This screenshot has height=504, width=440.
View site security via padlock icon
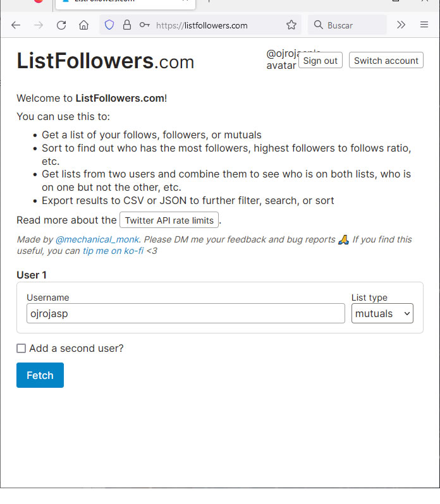(x=127, y=25)
